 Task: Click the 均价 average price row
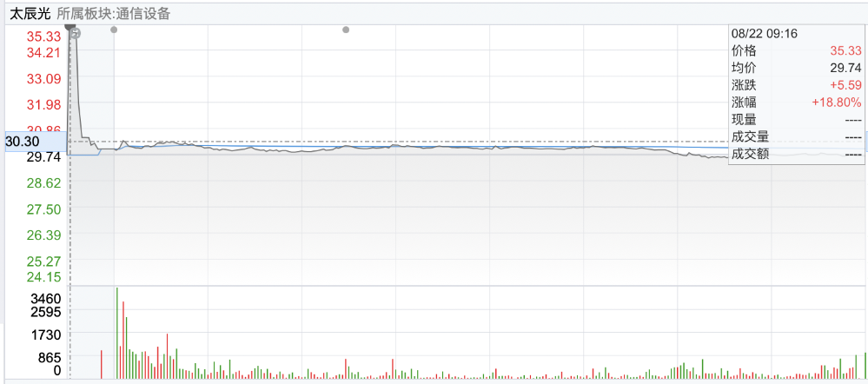(797, 68)
